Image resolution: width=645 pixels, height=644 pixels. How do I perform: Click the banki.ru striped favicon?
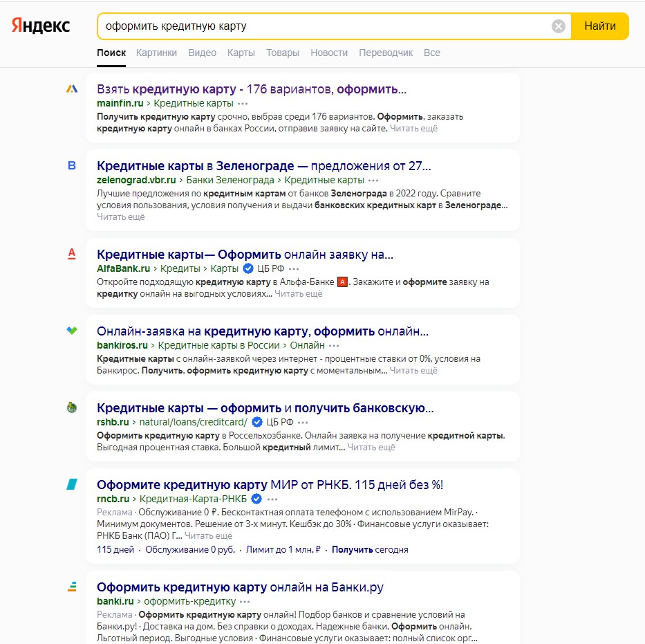(72, 587)
